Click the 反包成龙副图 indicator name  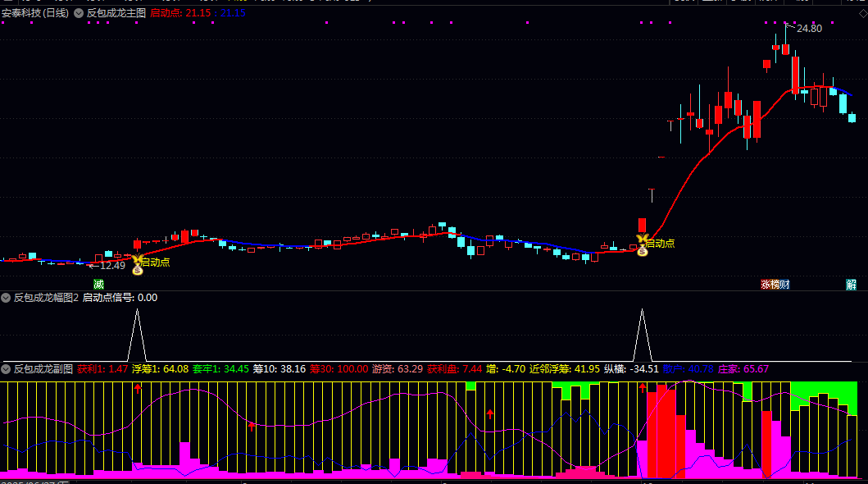43,369
